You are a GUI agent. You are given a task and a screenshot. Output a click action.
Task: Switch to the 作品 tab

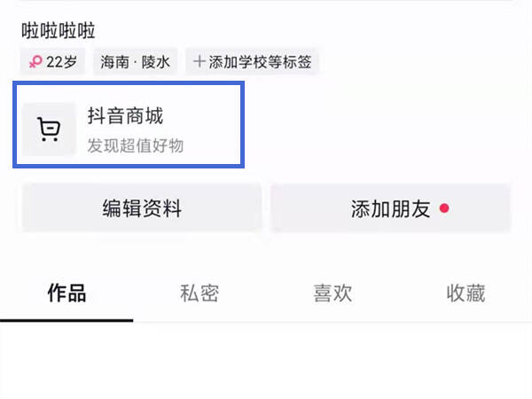pyautogui.click(x=66, y=293)
